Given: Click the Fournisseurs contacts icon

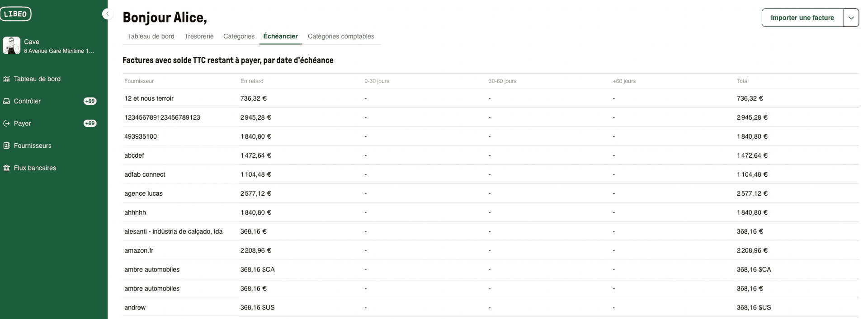Looking at the screenshot, I should tap(6, 145).
